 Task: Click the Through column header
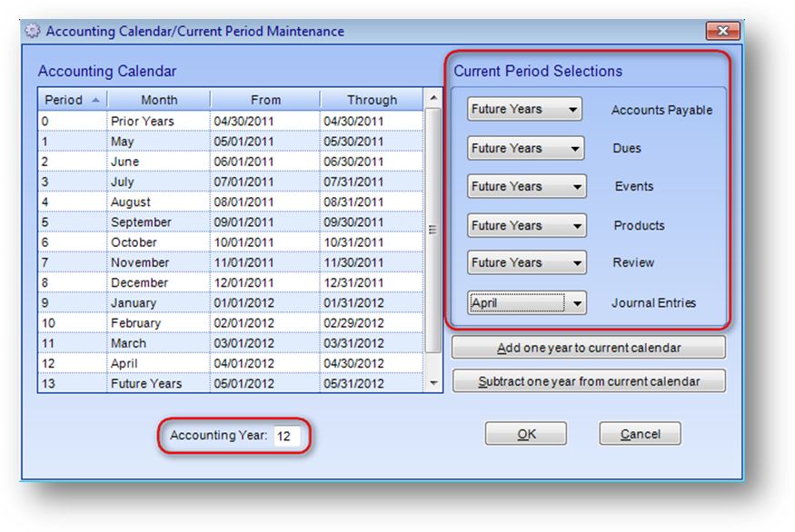[x=371, y=100]
